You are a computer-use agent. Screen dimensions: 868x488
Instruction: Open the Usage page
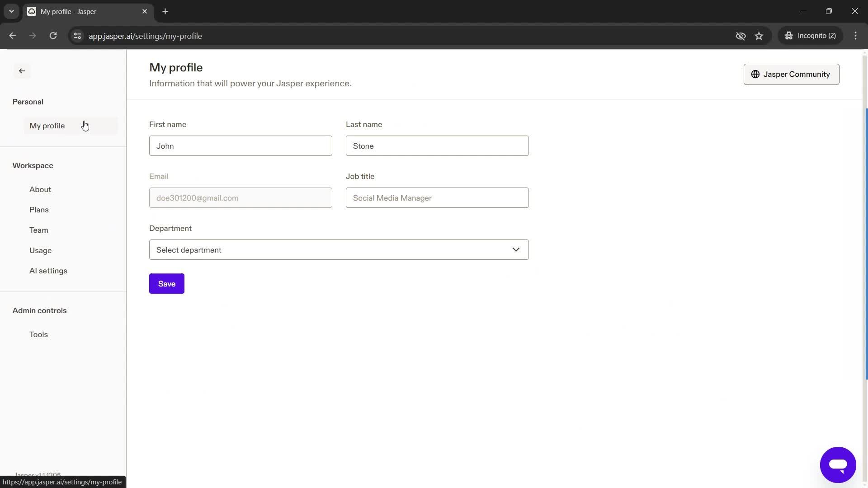coord(40,250)
